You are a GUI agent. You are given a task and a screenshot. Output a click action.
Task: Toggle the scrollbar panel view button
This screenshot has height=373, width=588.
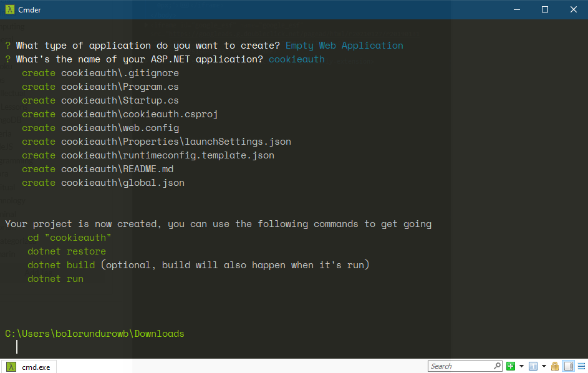pos(569,366)
